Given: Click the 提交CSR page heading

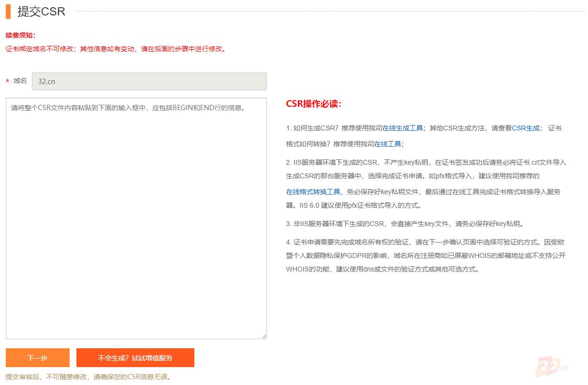Looking at the screenshot, I should coord(41,11).
